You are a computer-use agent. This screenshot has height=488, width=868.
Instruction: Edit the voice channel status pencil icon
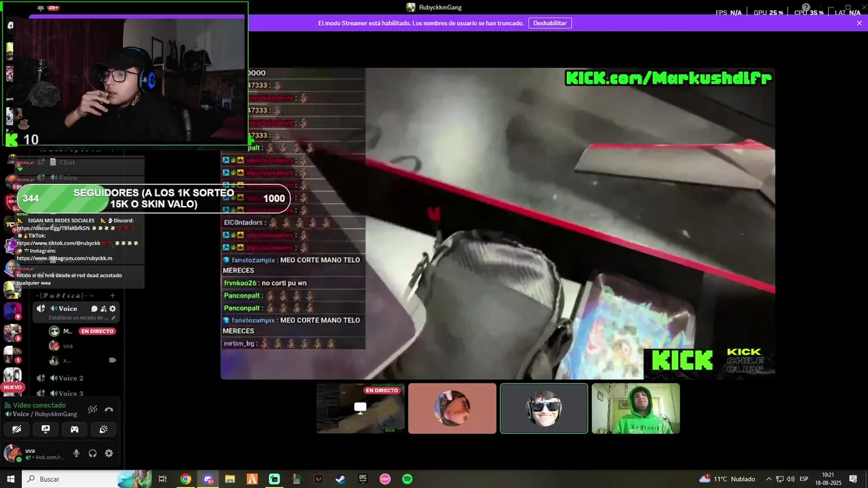[113, 318]
